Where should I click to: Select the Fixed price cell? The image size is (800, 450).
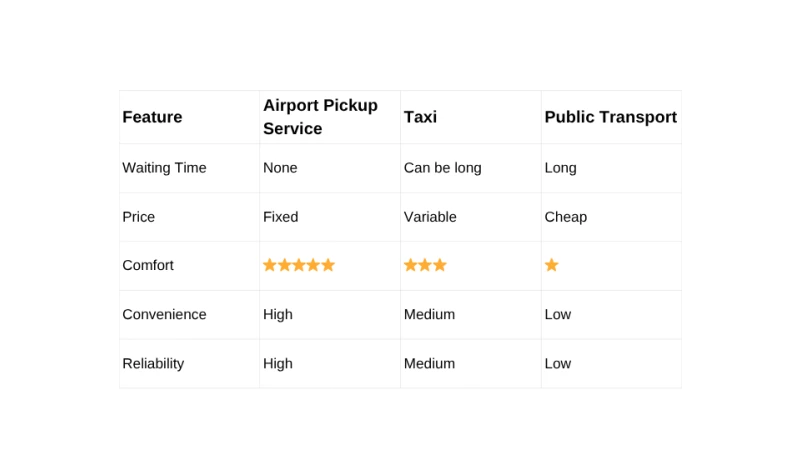[280, 217]
